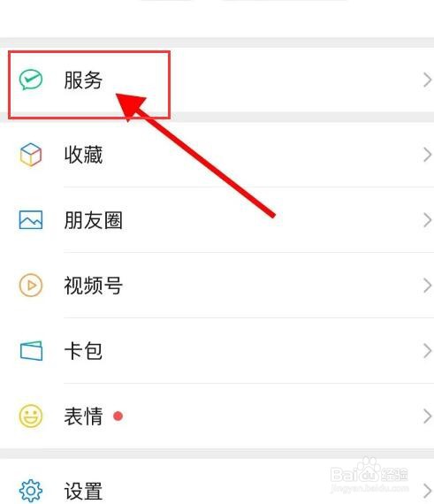Expand 收藏 using its right chevron
The width and height of the screenshot is (434, 504).
[x=427, y=155]
